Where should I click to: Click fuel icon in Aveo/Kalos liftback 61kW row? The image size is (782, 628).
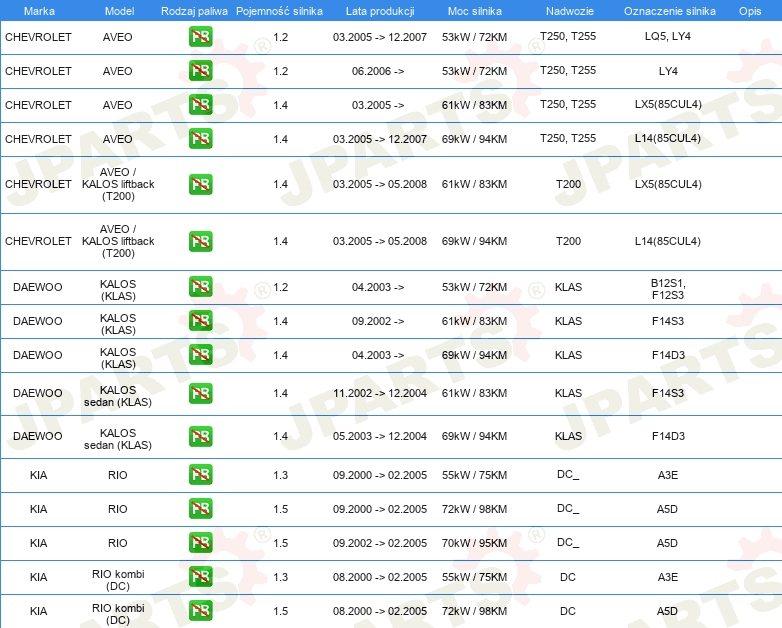click(200, 185)
